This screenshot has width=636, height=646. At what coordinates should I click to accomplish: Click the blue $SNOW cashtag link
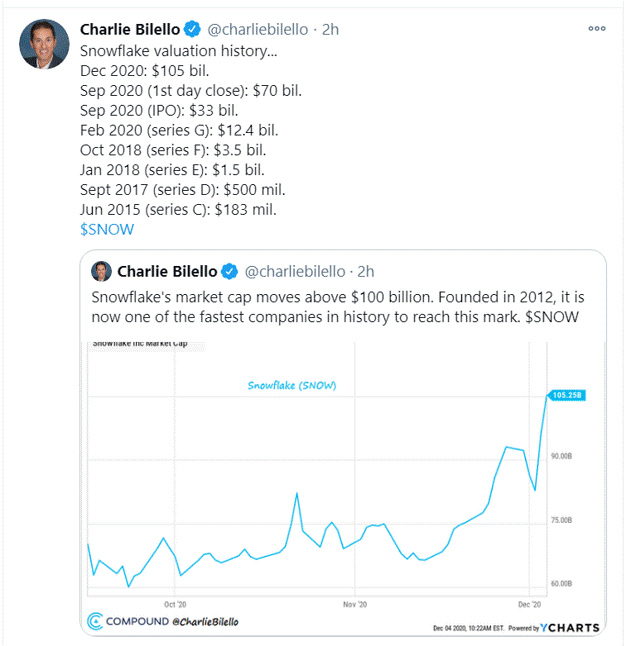(106, 229)
